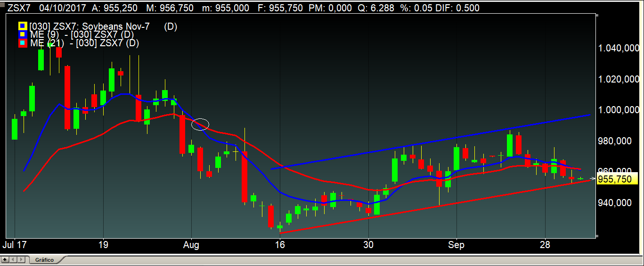The image size is (644, 266).
Task: Click the lower red support trendline
Action: [x=435, y=206]
